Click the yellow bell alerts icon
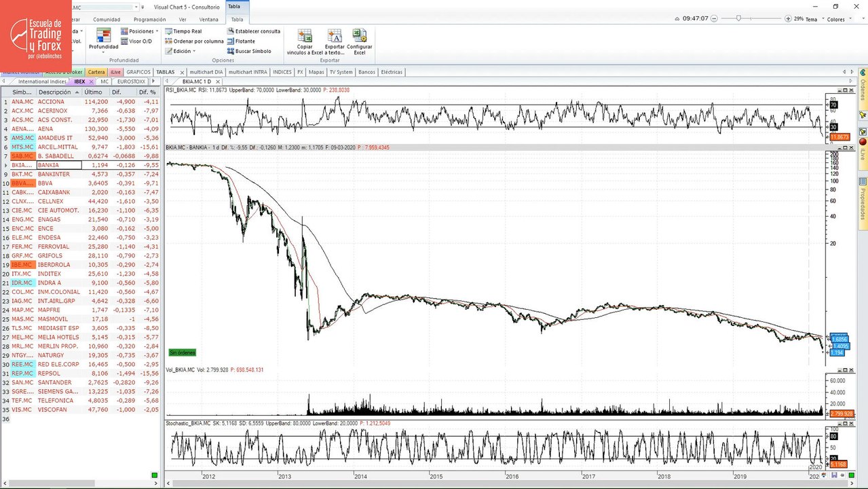Image resolution: width=868 pixels, height=489 pixels. 863,115
